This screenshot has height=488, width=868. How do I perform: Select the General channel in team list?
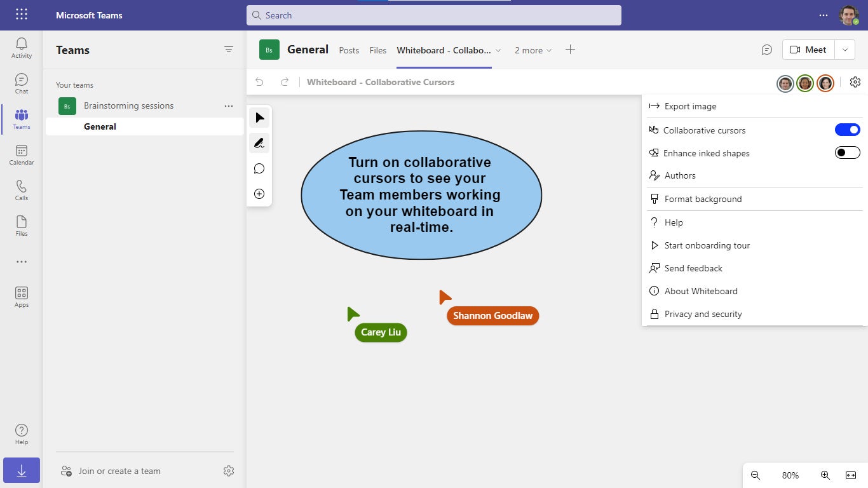145,126
